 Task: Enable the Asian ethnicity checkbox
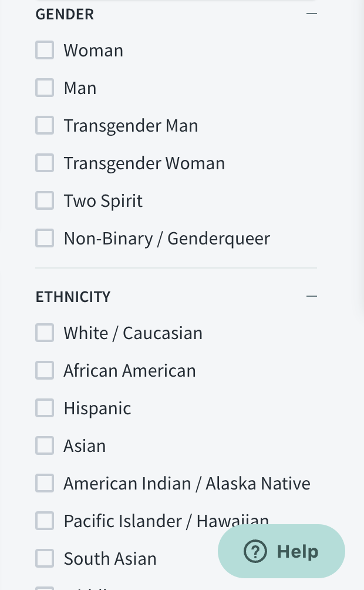click(45, 446)
